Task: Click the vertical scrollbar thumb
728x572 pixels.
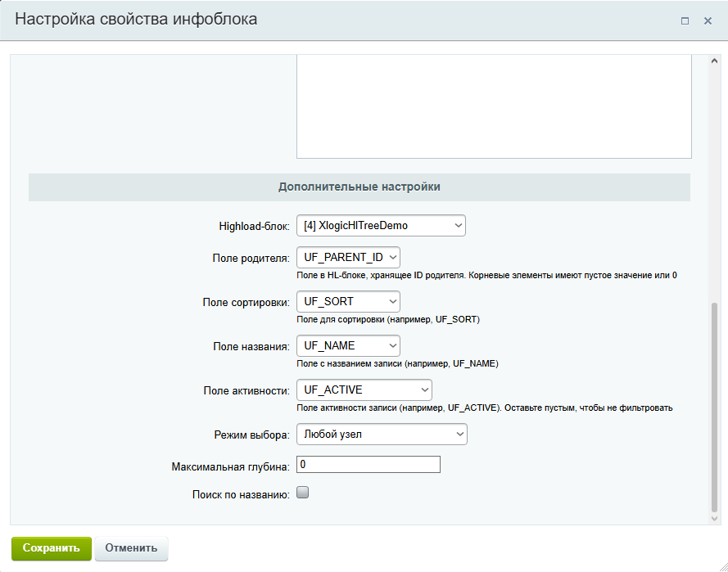Action: (x=715, y=406)
